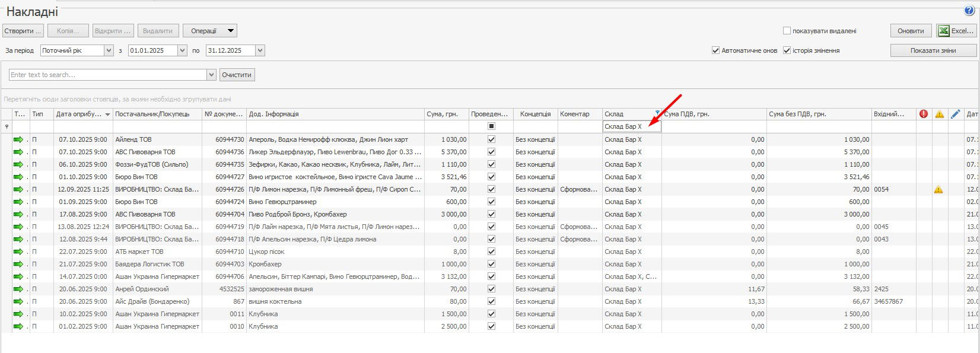Viewport: 980px width, 353px height.
Task: Click the Створити button
Action: [23, 31]
